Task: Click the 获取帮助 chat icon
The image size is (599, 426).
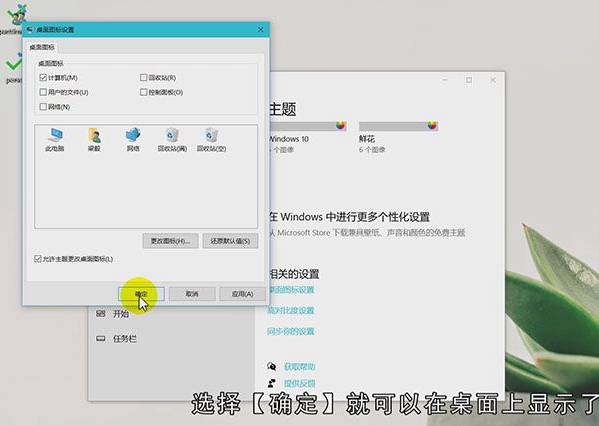Action: pos(272,366)
